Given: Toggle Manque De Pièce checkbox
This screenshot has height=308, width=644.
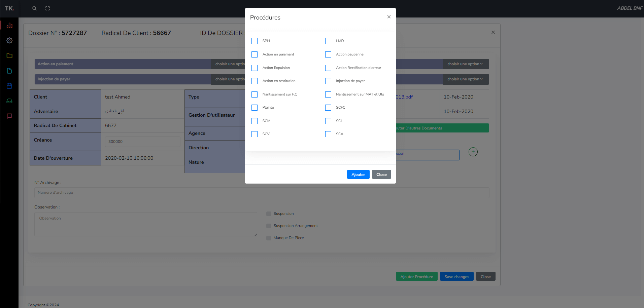Looking at the screenshot, I should pos(269,238).
